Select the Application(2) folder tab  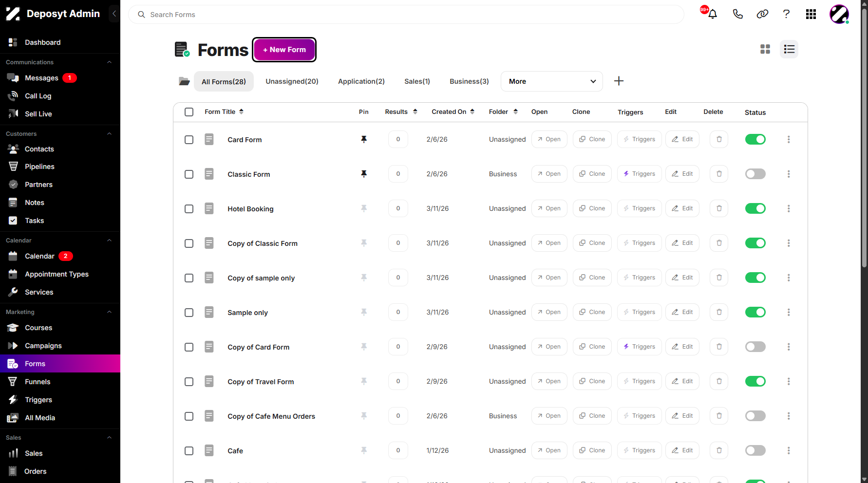click(361, 81)
